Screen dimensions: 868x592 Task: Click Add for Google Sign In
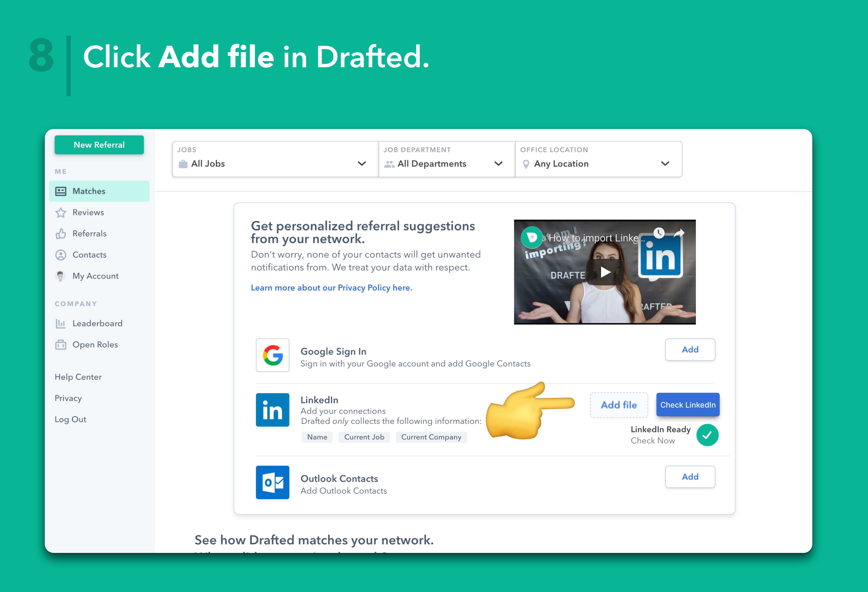[690, 349]
